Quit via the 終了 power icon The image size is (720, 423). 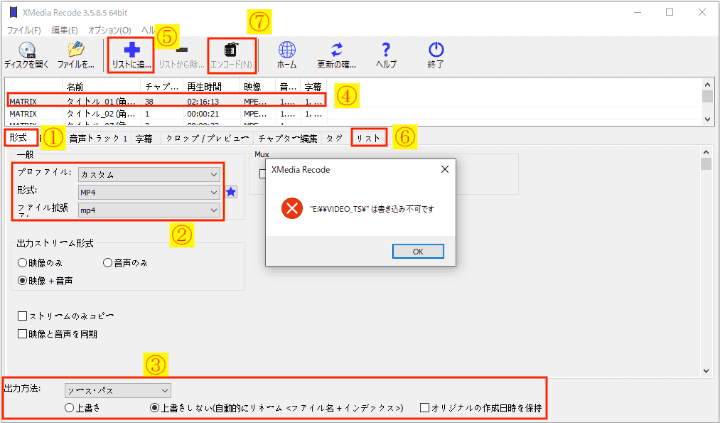(436, 55)
